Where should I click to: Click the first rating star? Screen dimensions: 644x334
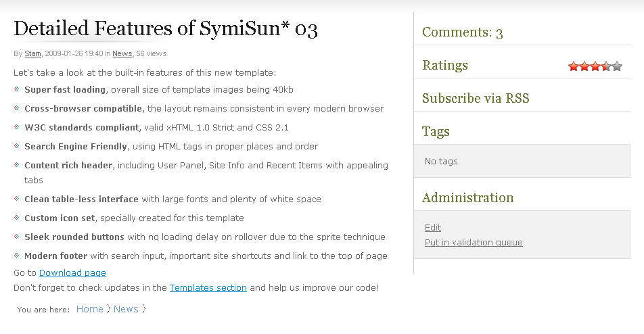point(574,66)
